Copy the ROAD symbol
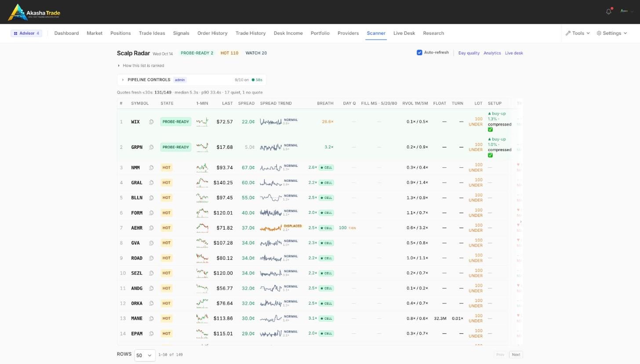The image size is (640, 364). tap(151, 258)
